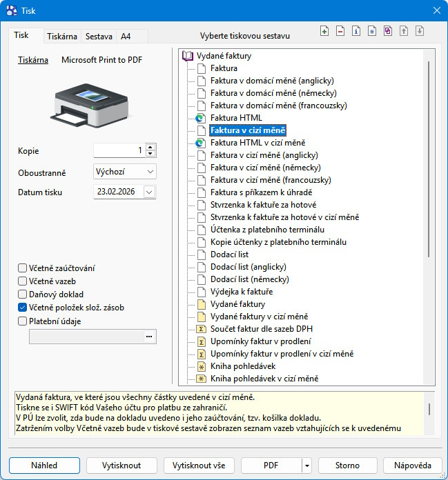This screenshot has height=480, width=448.
Task: Click the duplicate report icon with purple squares
Action: click(388, 31)
